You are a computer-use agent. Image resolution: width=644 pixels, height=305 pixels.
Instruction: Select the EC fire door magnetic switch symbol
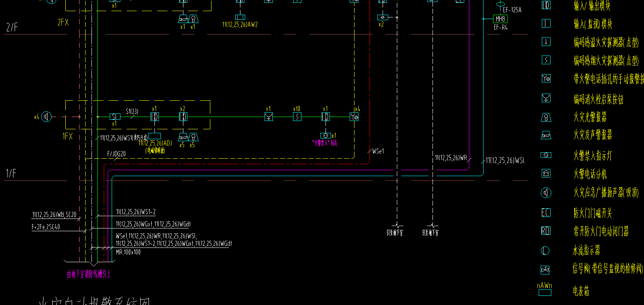tap(546, 213)
